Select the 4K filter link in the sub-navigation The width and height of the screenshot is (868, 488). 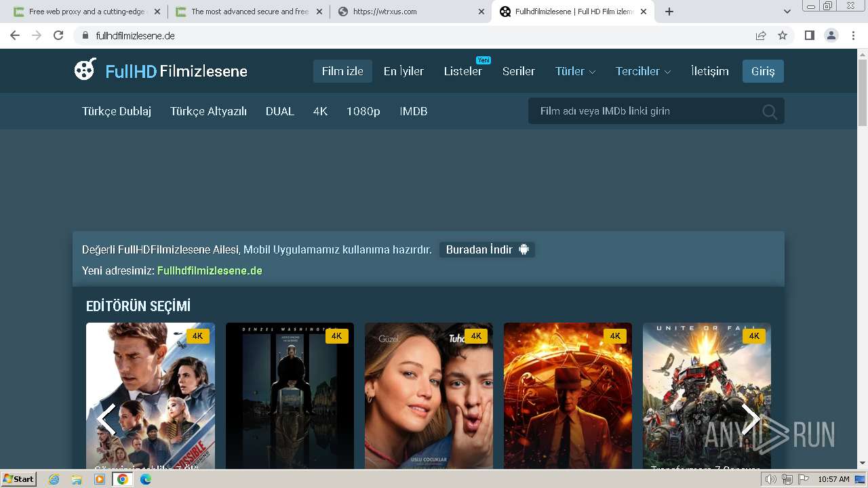(320, 111)
